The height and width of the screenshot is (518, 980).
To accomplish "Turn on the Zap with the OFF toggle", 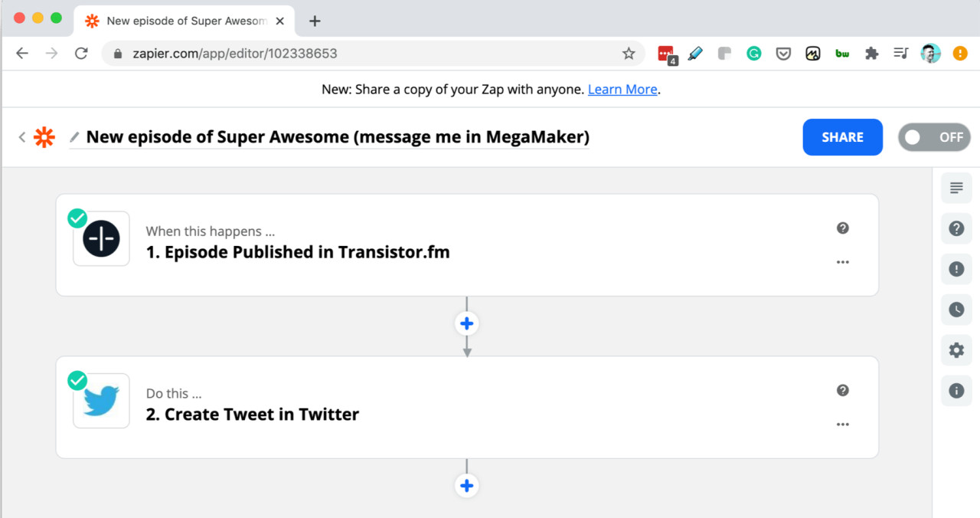I will point(934,137).
